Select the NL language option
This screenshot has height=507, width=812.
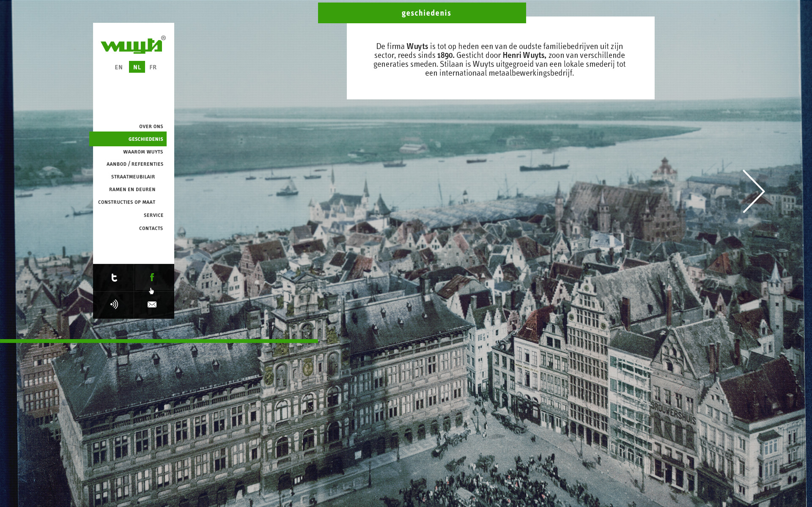(137, 67)
